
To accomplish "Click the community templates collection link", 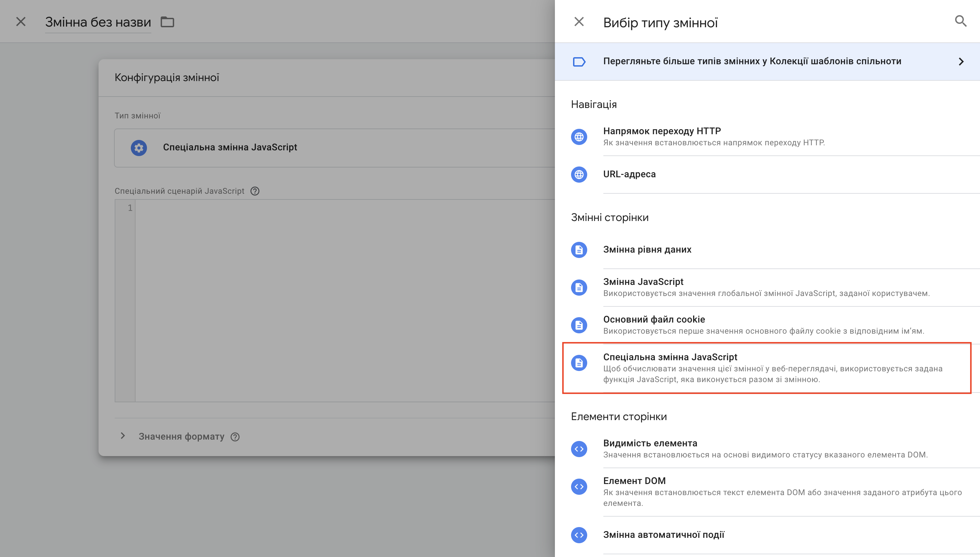I will (x=769, y=61).
